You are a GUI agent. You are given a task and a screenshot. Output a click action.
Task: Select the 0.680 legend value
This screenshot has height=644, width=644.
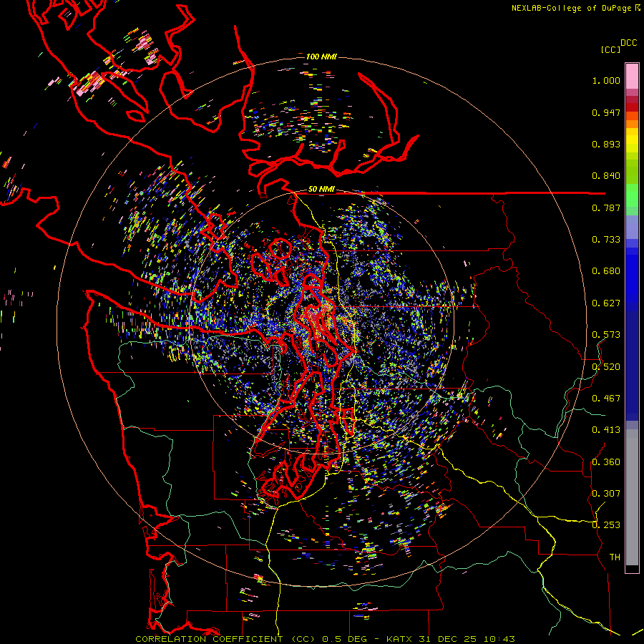(x=606, y=271)
